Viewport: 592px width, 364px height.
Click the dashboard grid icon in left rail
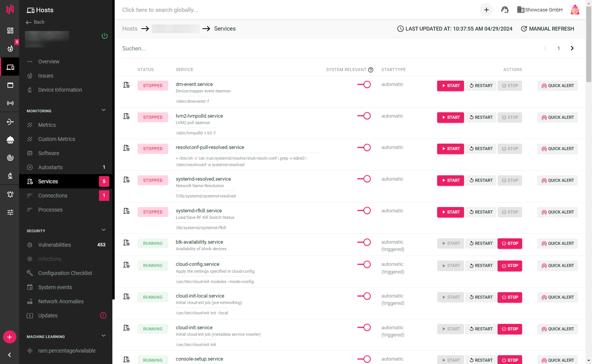pos(10,31)
